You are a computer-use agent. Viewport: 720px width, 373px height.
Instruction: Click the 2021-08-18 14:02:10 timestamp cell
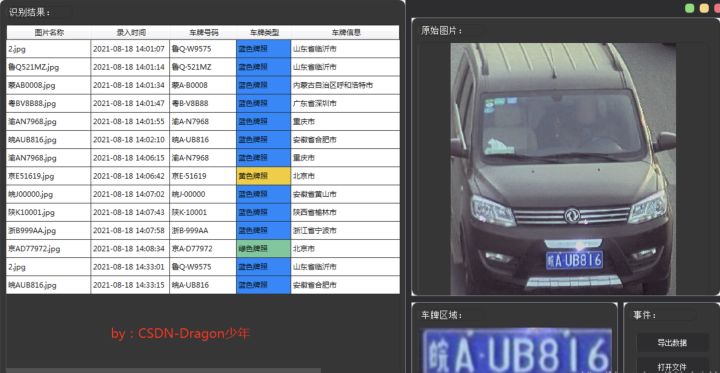point(130,140)
